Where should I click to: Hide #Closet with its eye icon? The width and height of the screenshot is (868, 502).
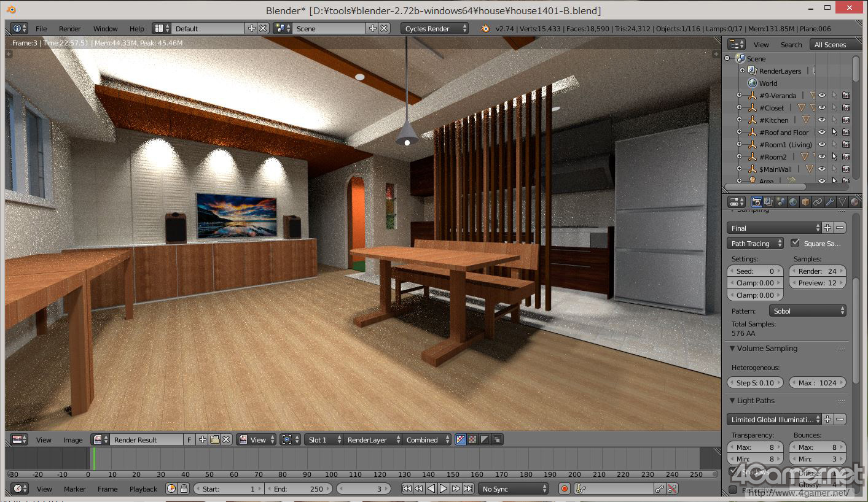coord(822,107)
